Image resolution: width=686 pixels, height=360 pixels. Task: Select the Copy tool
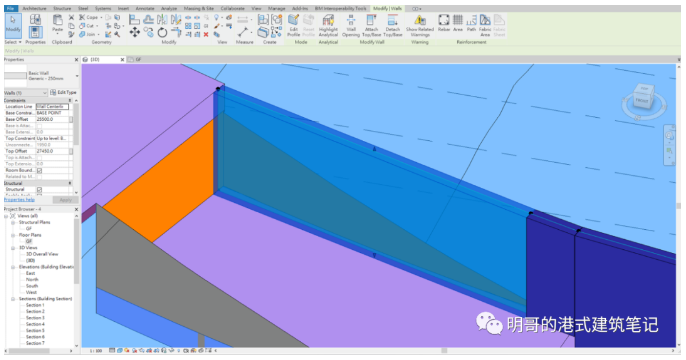[x=149, y=32]
